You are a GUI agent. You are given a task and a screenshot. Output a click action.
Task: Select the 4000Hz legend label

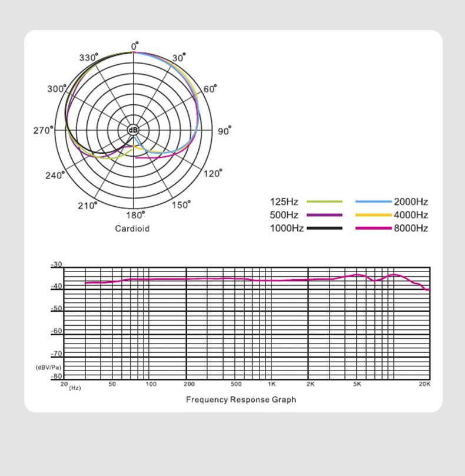pos(411,215)
